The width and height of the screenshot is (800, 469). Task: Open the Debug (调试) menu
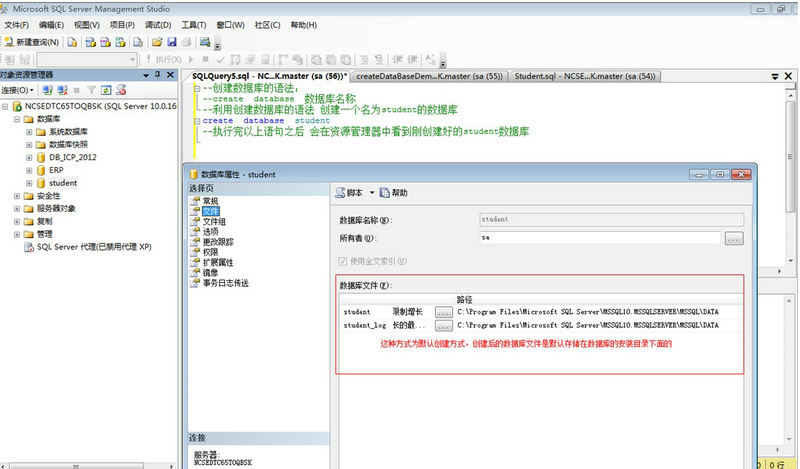158,25
